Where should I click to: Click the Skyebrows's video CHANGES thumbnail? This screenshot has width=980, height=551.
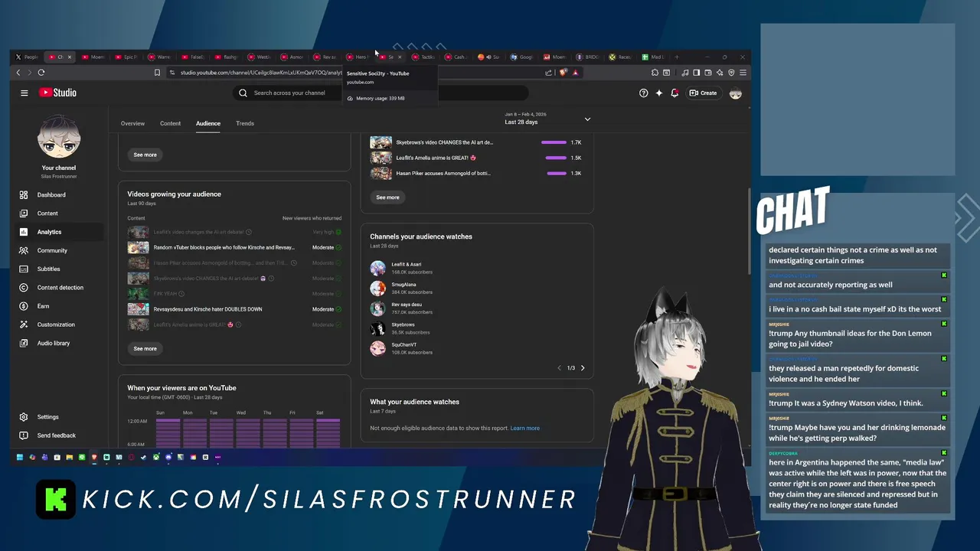click(381, 142)
